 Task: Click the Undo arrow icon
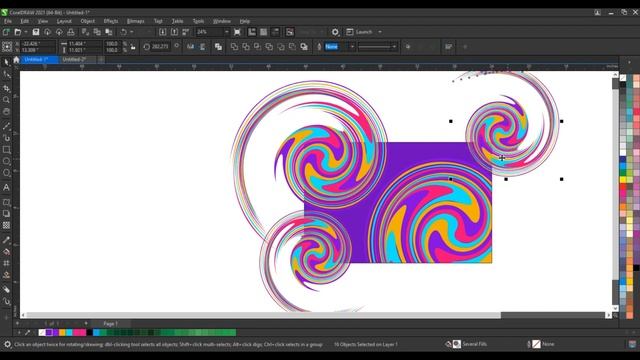pyautogui.click(x=123, y=32)
